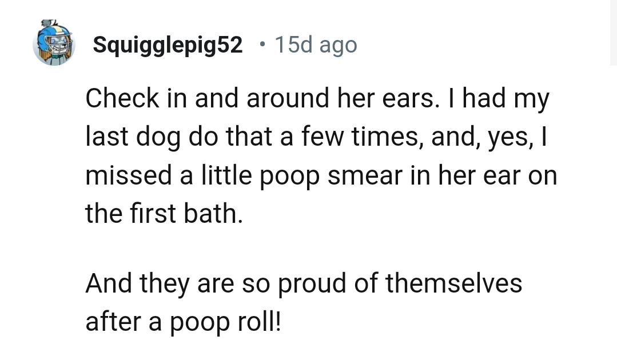Click the bold username text in the header
Screen dimensions: 617x364
166,42
